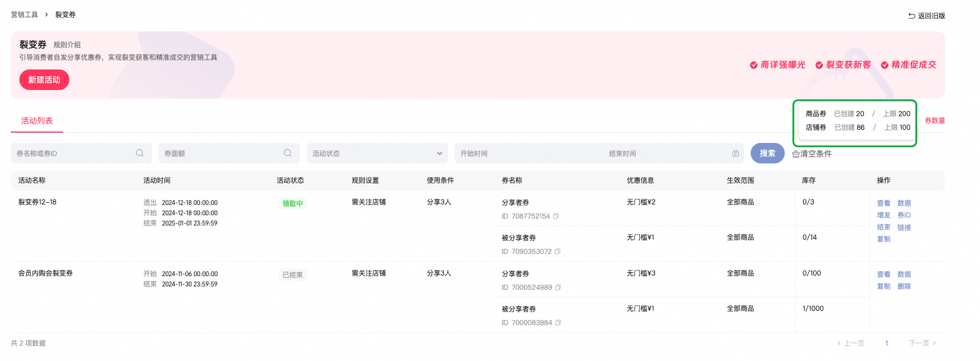980x361 pixels.
Task: Click the 活动名称 column header
Action: (x=32, y=180)
